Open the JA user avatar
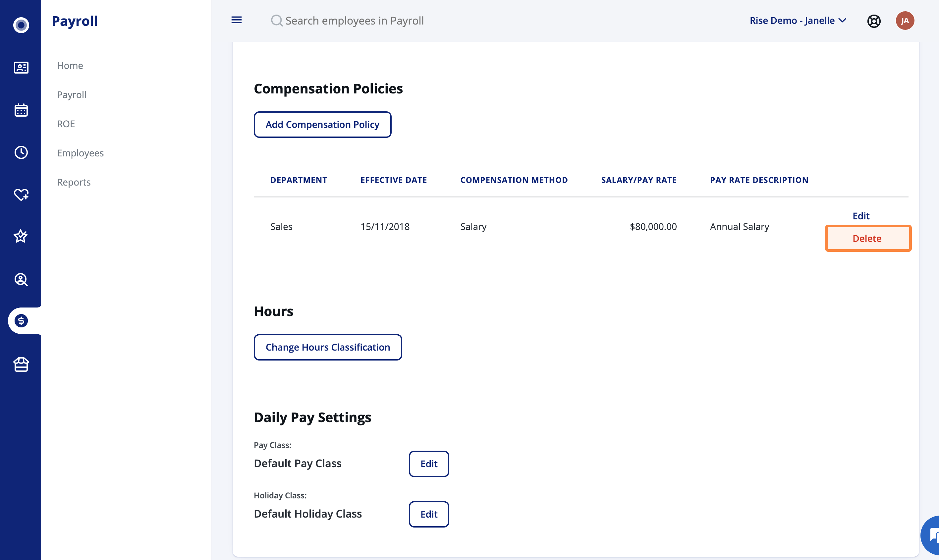The width and height of the screenshot is (939, 560). [905, 20]
